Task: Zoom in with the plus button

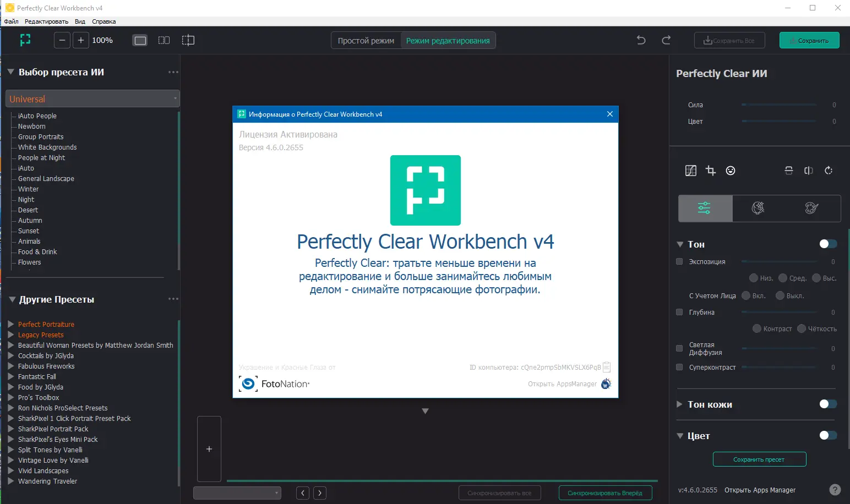Action: (81, 40)
